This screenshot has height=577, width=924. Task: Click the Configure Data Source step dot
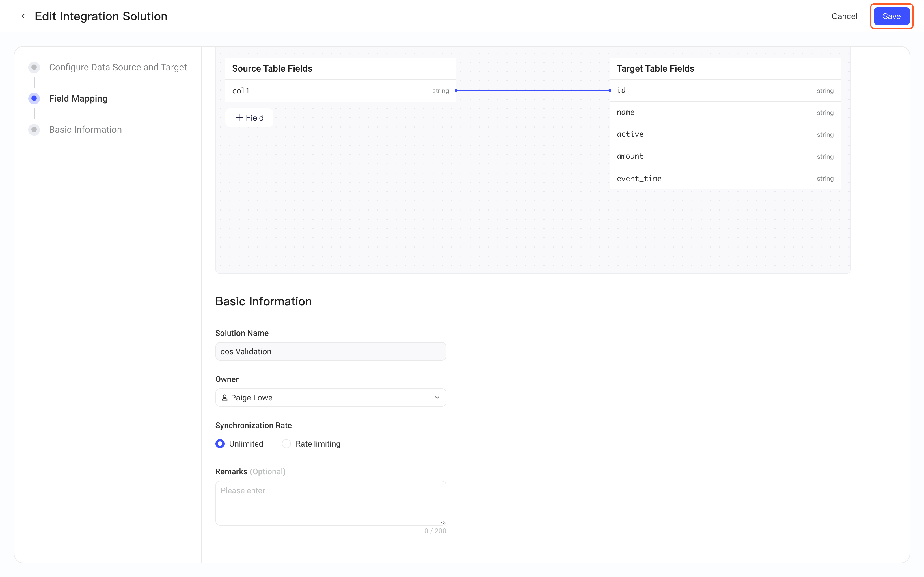[x=34, y=68]
